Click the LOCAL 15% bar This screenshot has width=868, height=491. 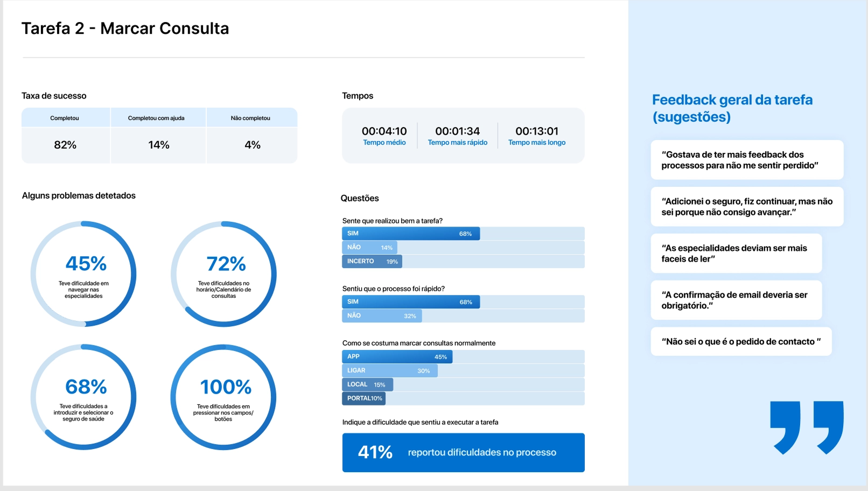(x=368, y=385)
